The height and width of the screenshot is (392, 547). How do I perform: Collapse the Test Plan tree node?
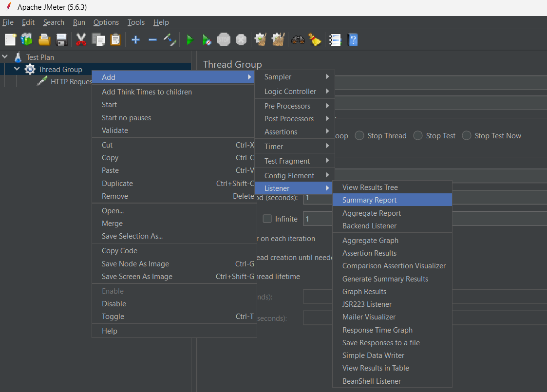coord(5,56)
